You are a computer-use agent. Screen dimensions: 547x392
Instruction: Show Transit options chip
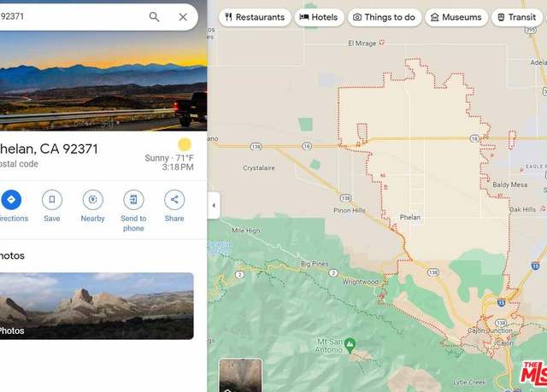tap(517, 17)
